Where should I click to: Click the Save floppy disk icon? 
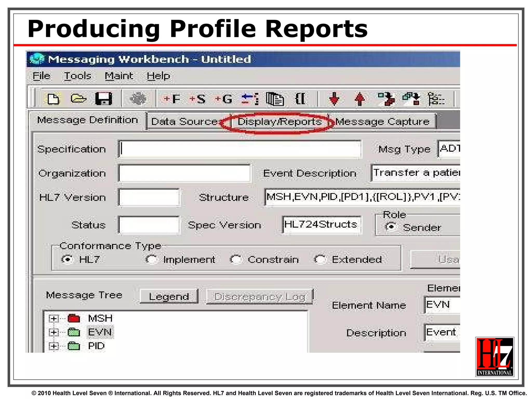click(x=104, y=99)
